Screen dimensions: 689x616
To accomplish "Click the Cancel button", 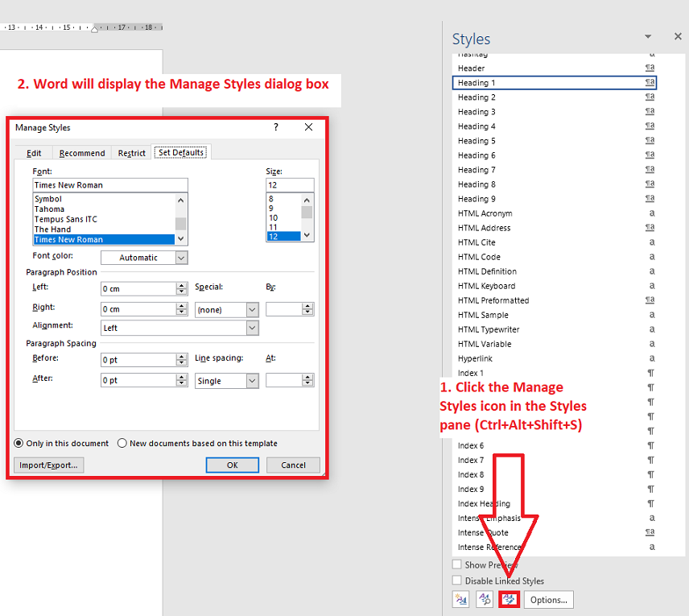I will (293, 465).
